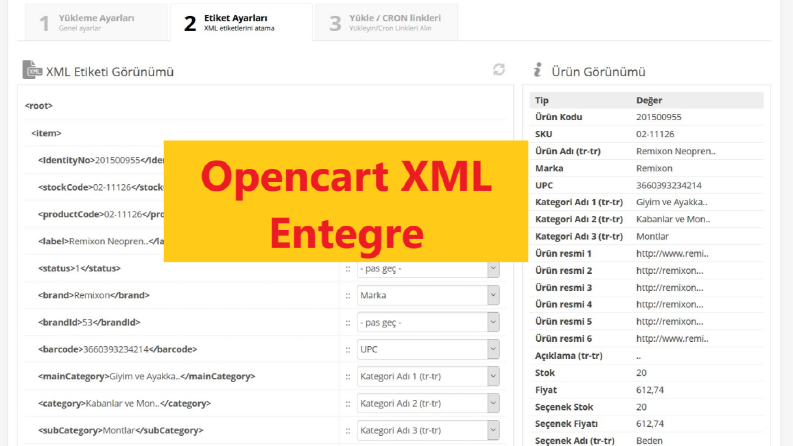Click the Açıklama (tr-tr) row label
Image resolution: width=793 pixels, height=446 pixels.
(x=568, y=356)
